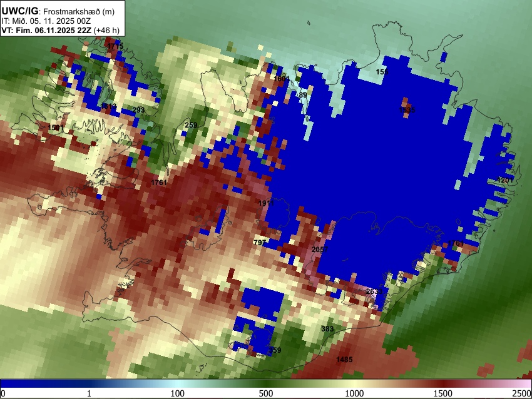Click the map value 293

pyautogui.click(x=138, y=110)
